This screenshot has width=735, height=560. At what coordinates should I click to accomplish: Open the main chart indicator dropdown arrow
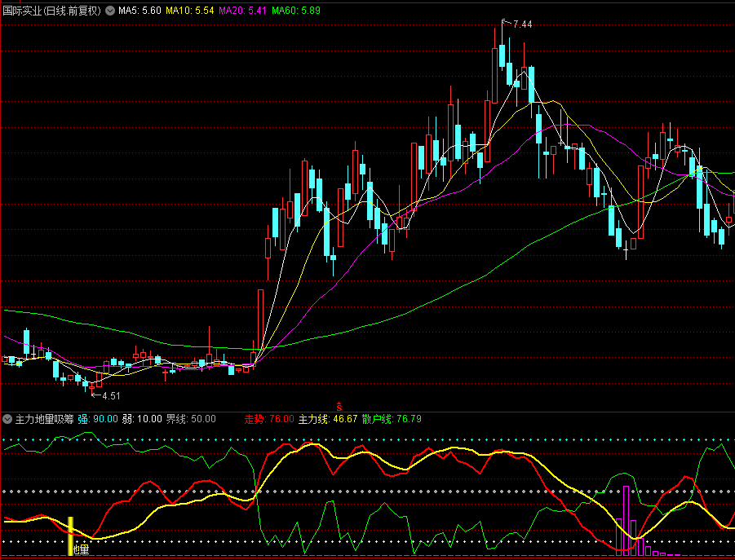(109, 11)
